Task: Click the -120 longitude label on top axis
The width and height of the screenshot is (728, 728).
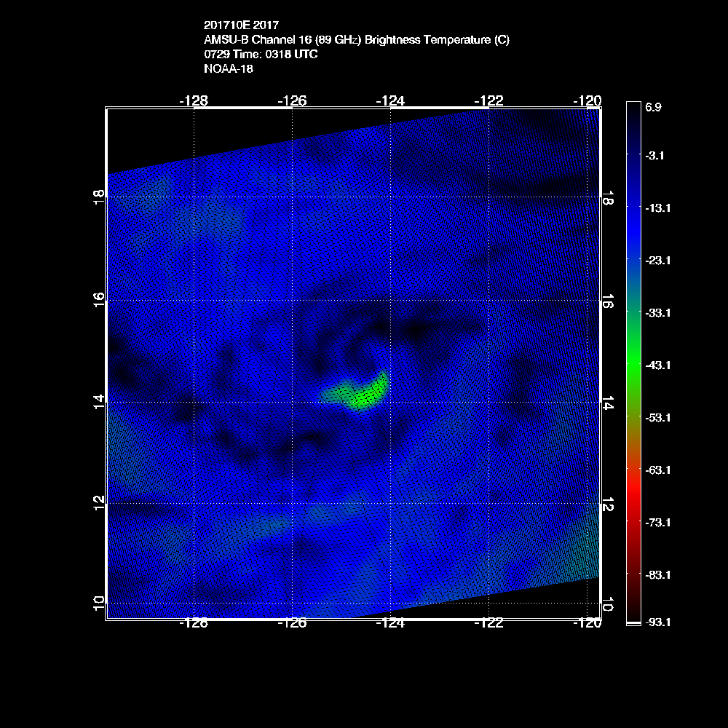Action: tap(587, 100)
